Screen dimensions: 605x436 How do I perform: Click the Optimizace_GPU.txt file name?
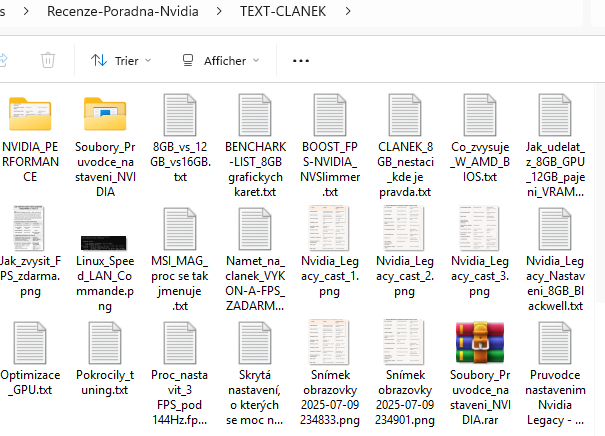30,382
